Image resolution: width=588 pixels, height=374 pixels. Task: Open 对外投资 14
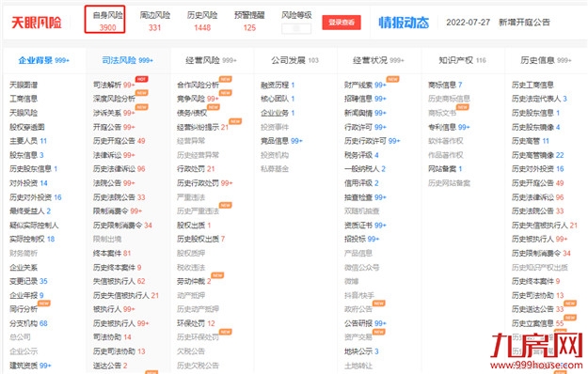pyautogui.click(x=28, y=183)
